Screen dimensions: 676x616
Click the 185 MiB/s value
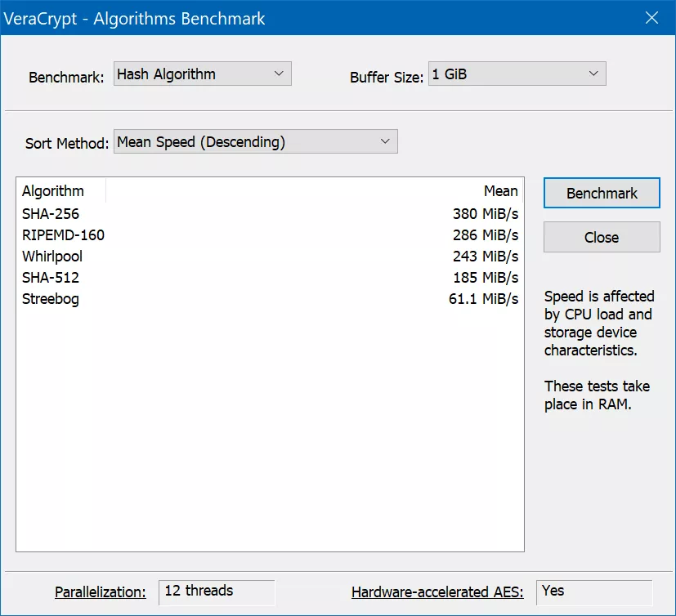[486, 278]
